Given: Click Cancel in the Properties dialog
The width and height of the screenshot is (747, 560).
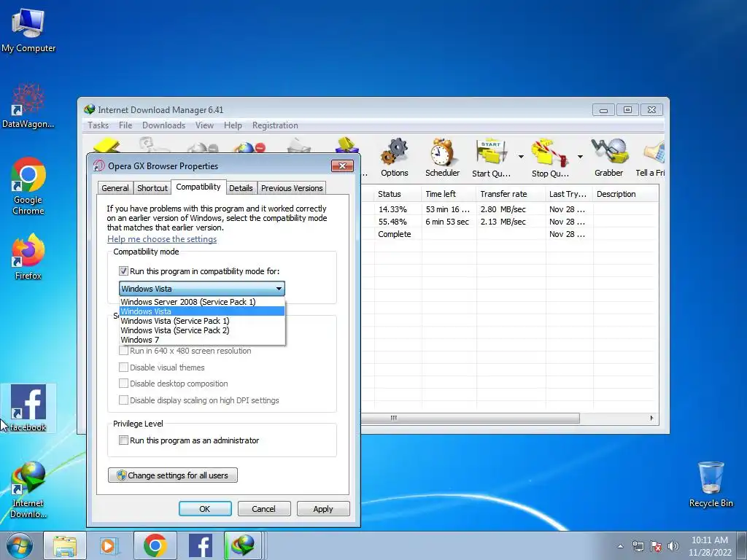Looking at the screenshot, I should click(x=263, y=508).
